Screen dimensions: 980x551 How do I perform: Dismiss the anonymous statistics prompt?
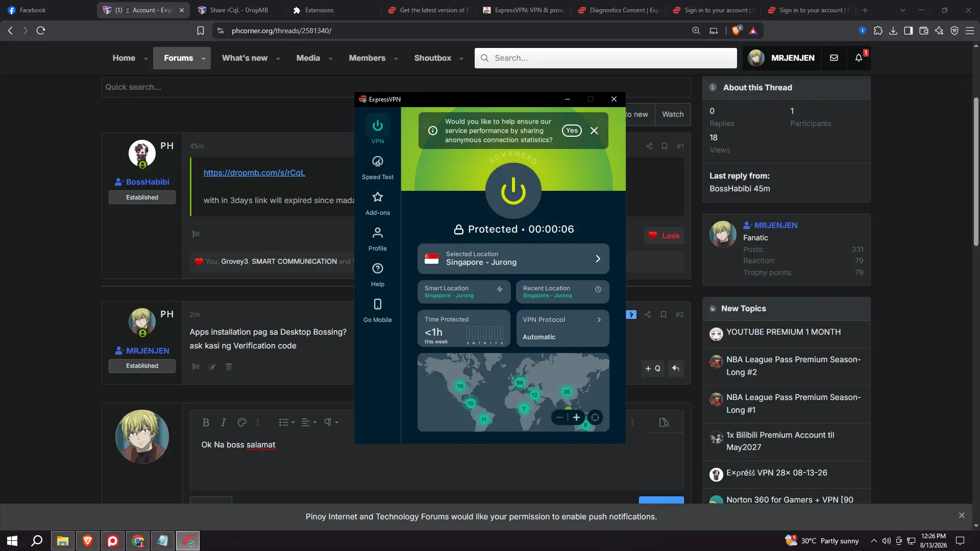594,131
